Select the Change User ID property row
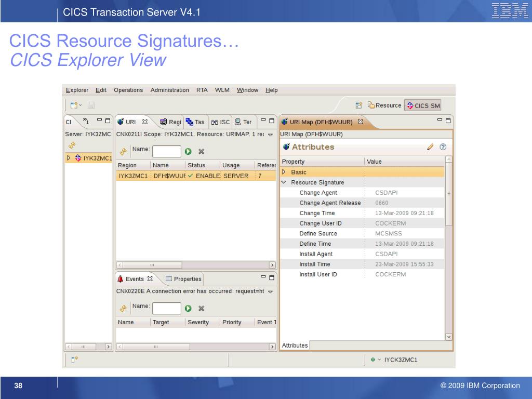Image resolution: width=532 pixels, height=399 pixels. pyautogui.click(x=362, y=223)
